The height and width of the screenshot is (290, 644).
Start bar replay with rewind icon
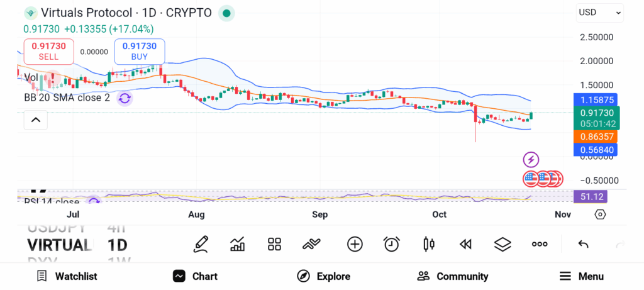(465, 244)
